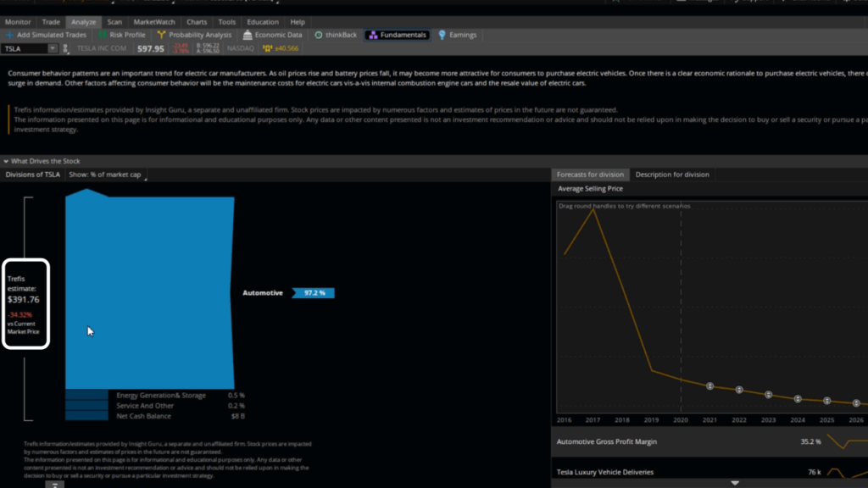Click the Earnings lightbulb icon
Screen dimensions: 868x488
(x=442, y=35)
